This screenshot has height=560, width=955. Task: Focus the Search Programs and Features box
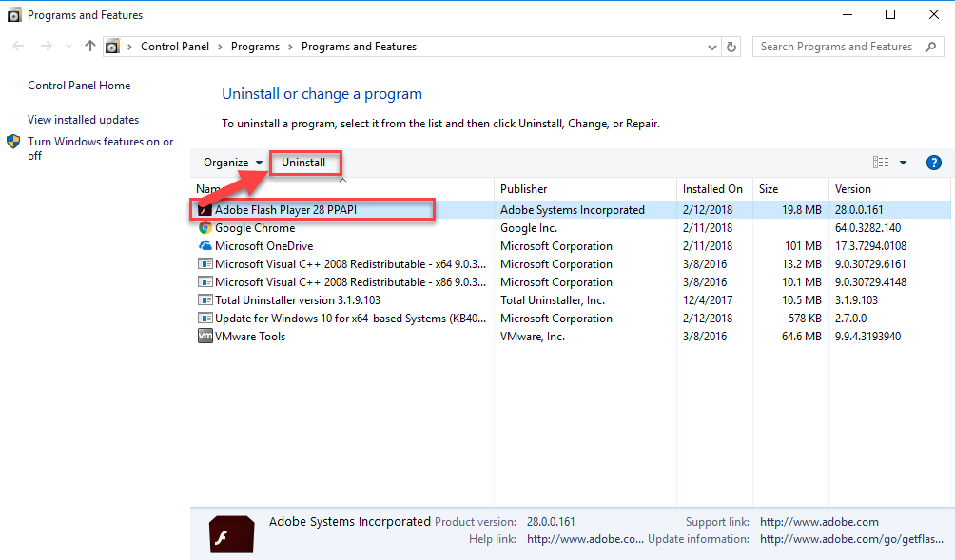848,47
